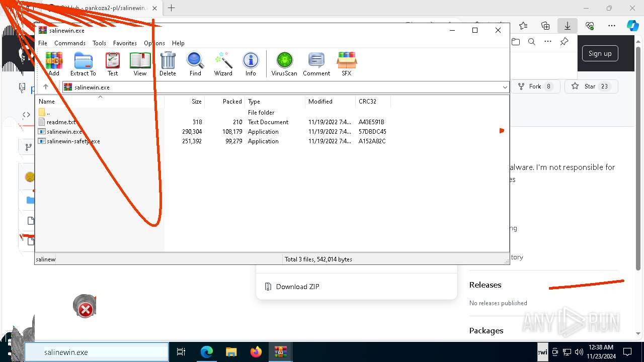Open a new browser tab
Screen dimensions: 644x362
pos(171,8)
